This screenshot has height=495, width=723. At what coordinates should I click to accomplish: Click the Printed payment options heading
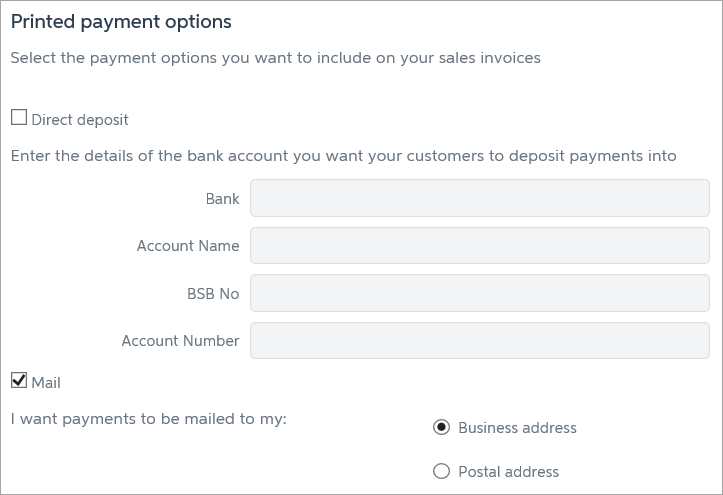point(121,21)
